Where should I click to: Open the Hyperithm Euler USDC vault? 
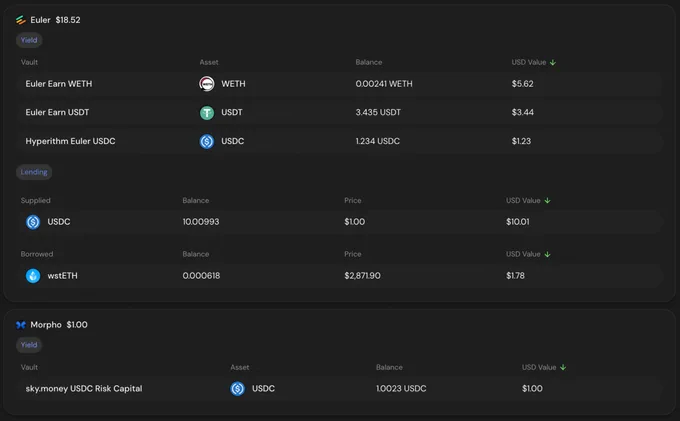(x=70, y=141)
